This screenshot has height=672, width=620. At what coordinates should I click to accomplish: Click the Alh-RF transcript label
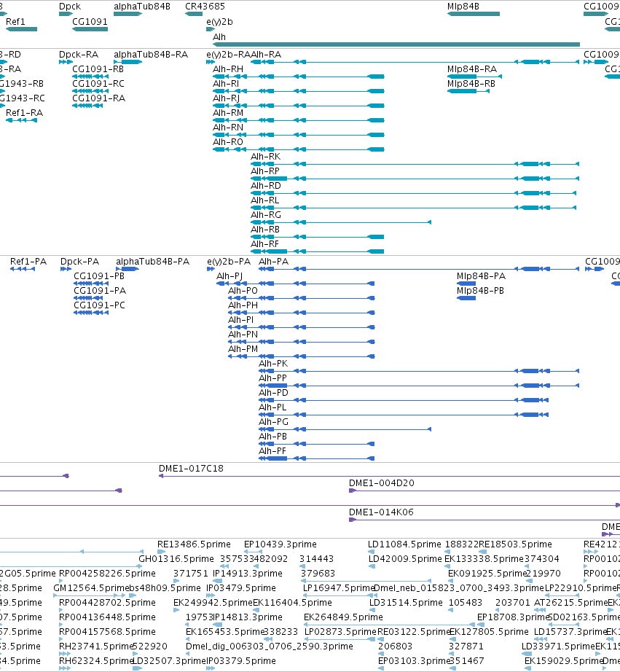point(264,244)
